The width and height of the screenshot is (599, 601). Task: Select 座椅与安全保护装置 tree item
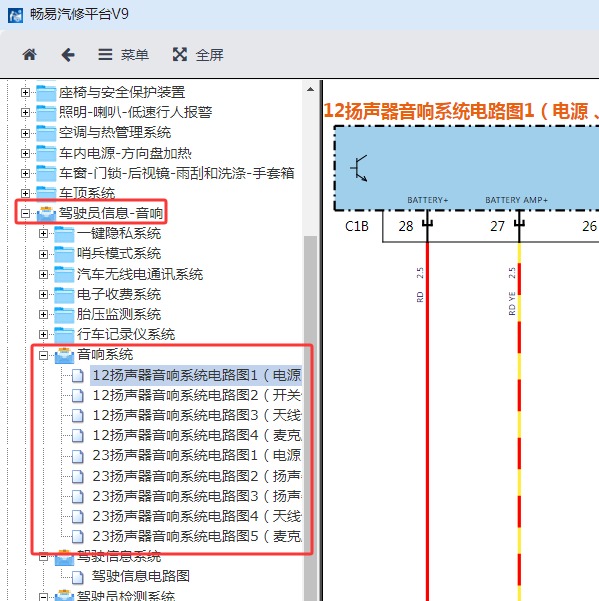click(122, 92)
